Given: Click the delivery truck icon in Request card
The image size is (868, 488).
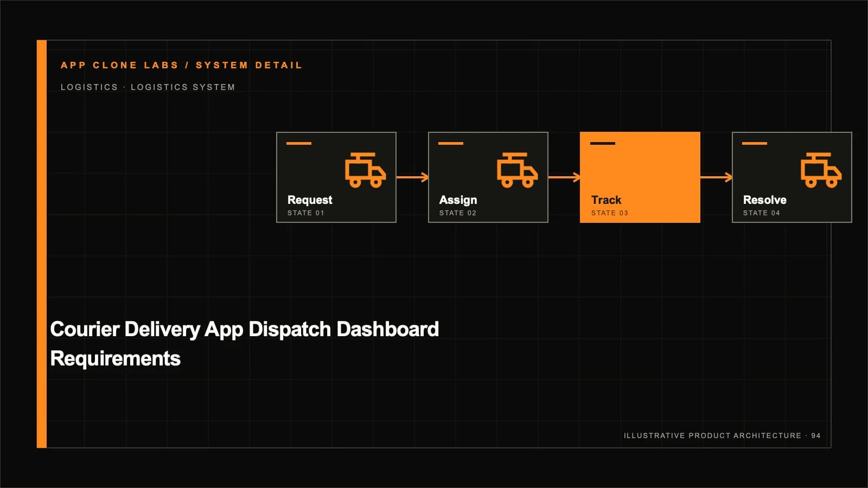Looking at the screenshot, I should (x=366, y=170).
